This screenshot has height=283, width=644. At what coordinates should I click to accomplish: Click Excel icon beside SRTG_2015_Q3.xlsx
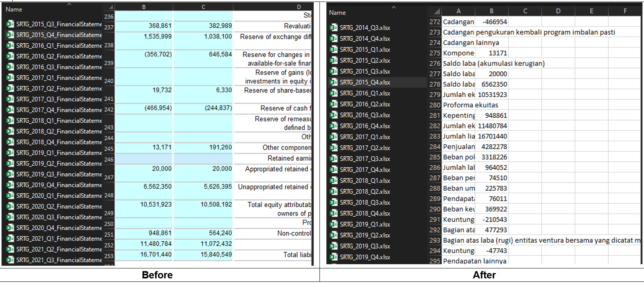coord(334,71)
